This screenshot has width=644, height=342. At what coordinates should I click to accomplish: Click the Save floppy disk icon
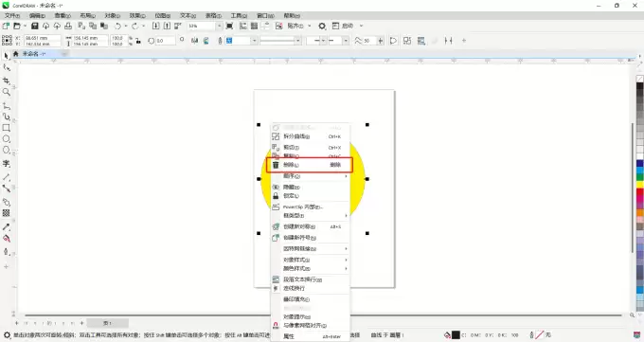coord(35,26)
